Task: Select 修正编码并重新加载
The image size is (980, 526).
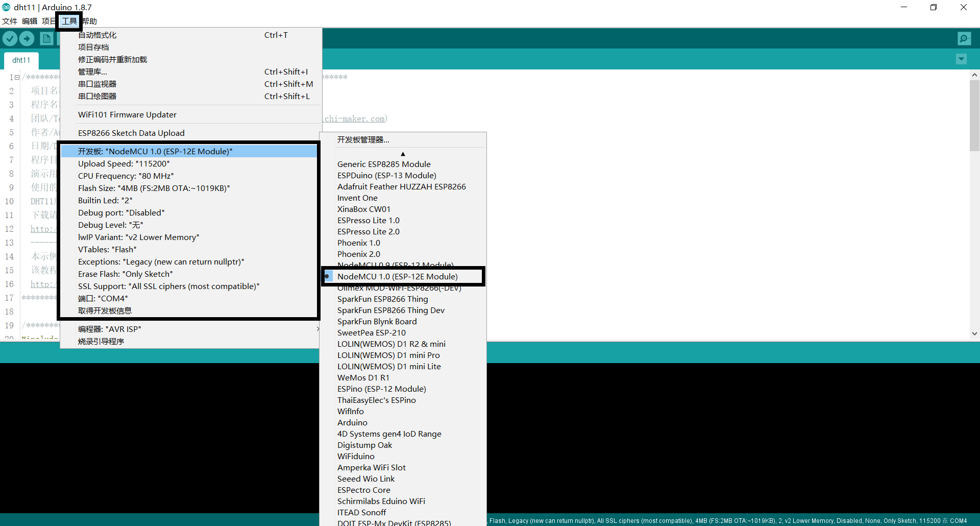Action: [190, 60]
